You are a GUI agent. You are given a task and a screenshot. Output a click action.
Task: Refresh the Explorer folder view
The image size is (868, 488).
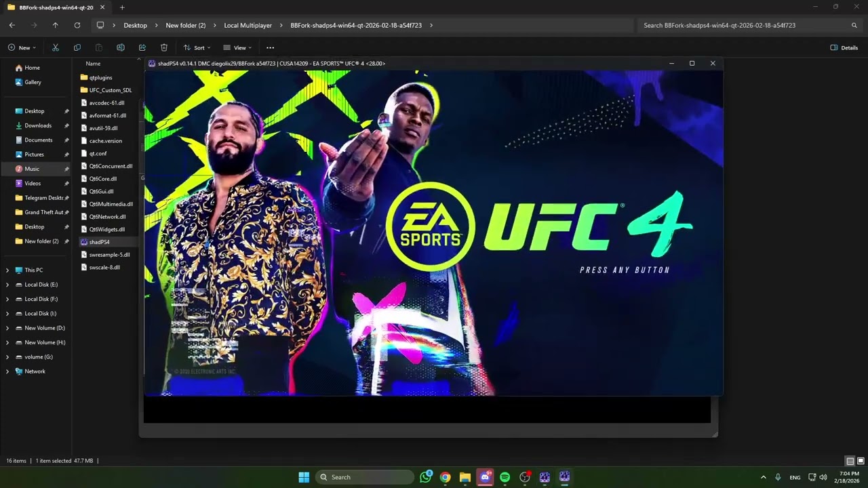coord(77,25)
